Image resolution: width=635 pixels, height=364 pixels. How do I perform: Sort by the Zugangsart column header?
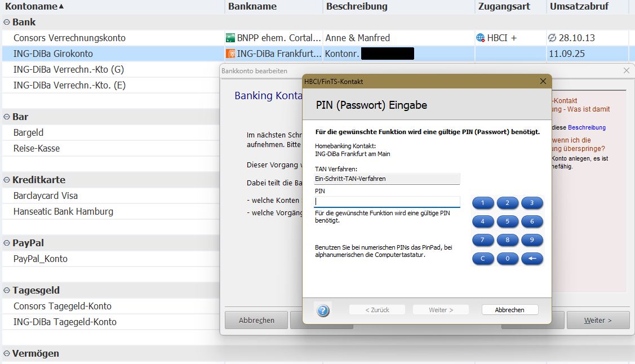[511, 6]
